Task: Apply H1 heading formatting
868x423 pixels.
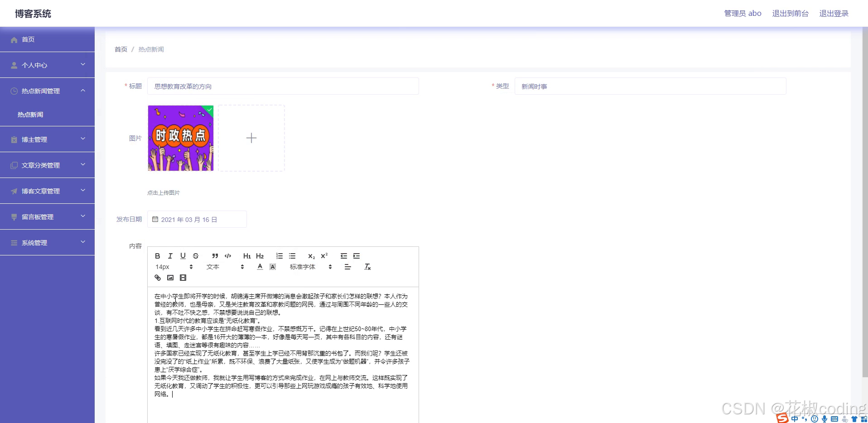Action: click(x=247, y=256)
